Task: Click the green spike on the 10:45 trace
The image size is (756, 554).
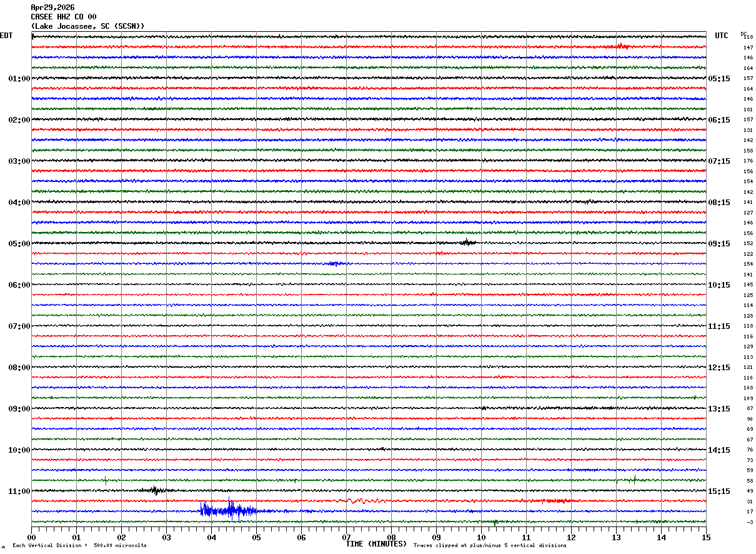Action: point(634,480)
